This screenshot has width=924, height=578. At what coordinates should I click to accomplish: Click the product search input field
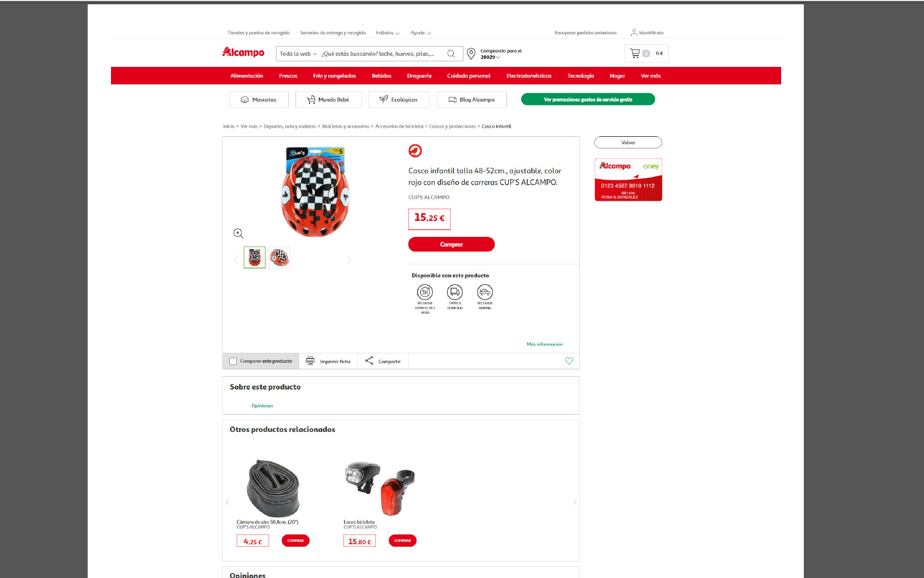tap(381, 54)
